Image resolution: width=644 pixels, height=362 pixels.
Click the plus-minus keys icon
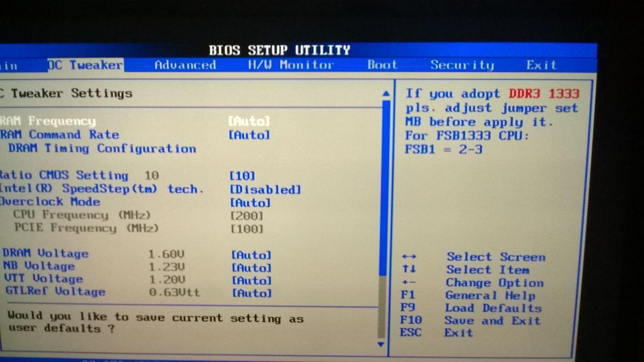click(409, 282)
